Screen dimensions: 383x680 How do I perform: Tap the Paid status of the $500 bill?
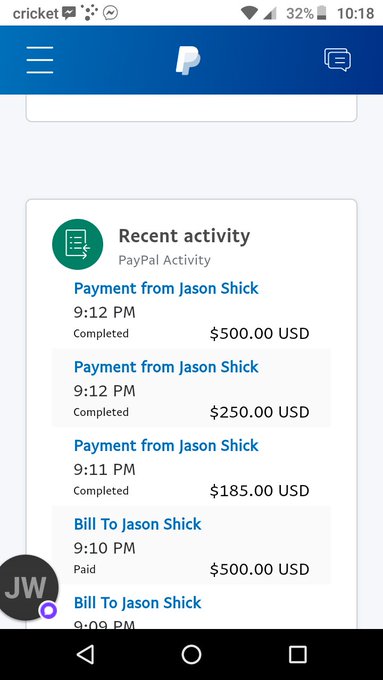click(x=85, y=569)
